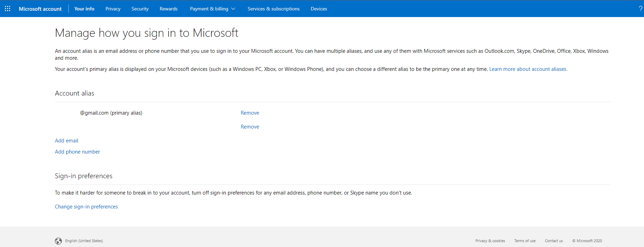Open Change sign-in preferences
This screenshot has width=644, height=247.
click(x=86, y=207)
